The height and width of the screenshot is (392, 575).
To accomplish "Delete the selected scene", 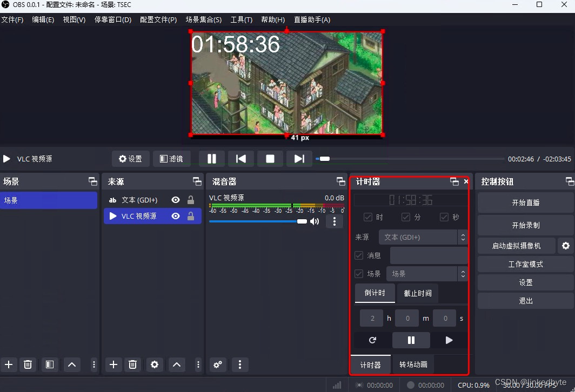I will [x=28, y=364].
